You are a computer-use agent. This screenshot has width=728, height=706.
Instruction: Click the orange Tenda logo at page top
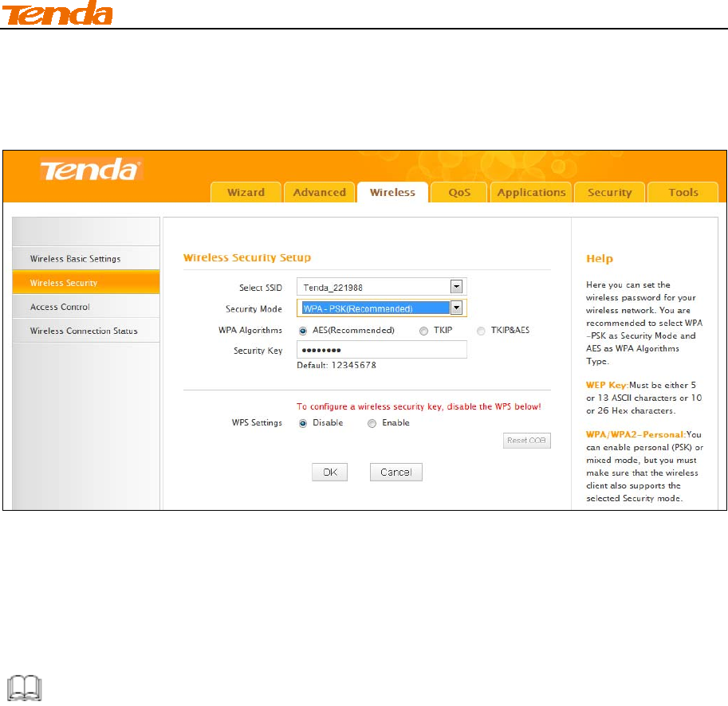(x=57, y=13)
